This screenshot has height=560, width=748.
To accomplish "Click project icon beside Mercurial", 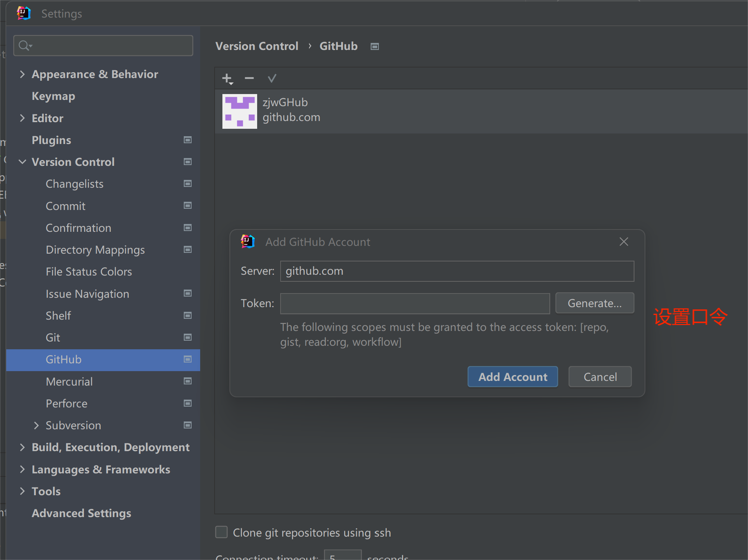I will point(188,381).
